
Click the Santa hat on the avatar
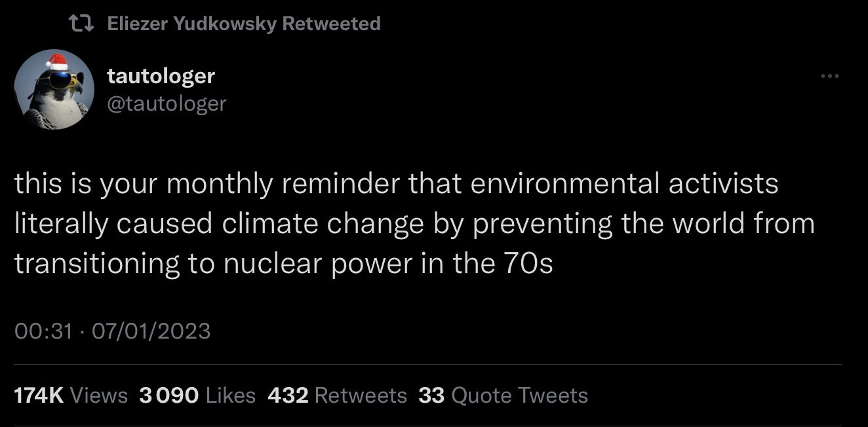(x=57, y=62)
